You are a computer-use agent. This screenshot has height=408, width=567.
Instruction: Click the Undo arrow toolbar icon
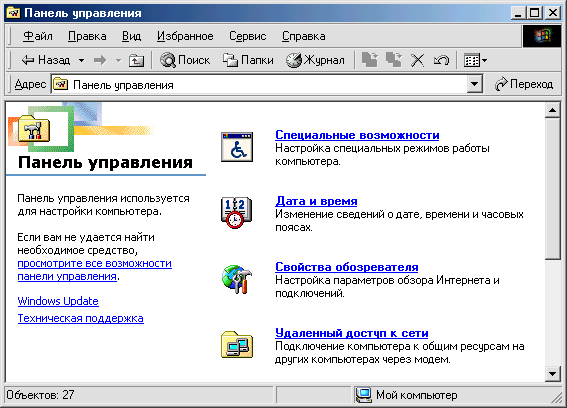coord(441,60)
